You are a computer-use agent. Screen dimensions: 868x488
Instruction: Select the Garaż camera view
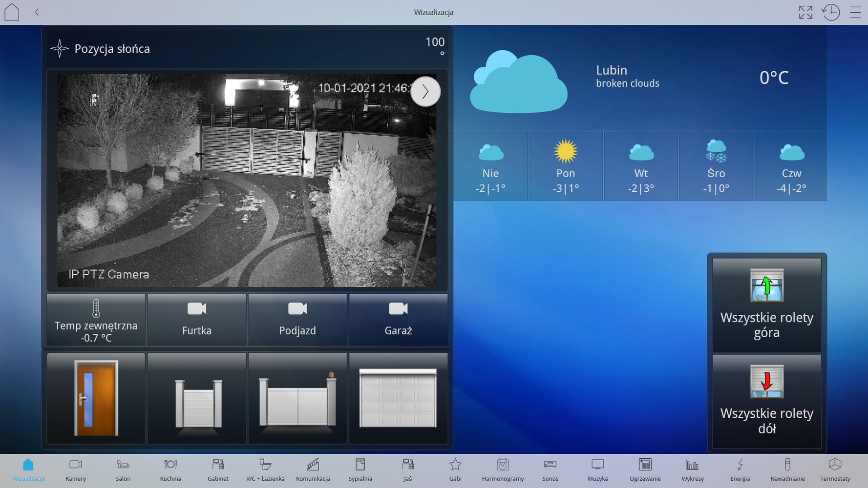click(398, 320)
